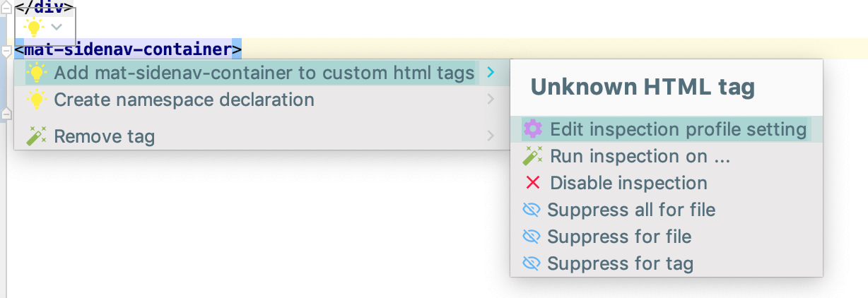Click the lightbulb icon beside Create namespace declaration
Screen dimensions: 868x298
(x=37, y=100)
